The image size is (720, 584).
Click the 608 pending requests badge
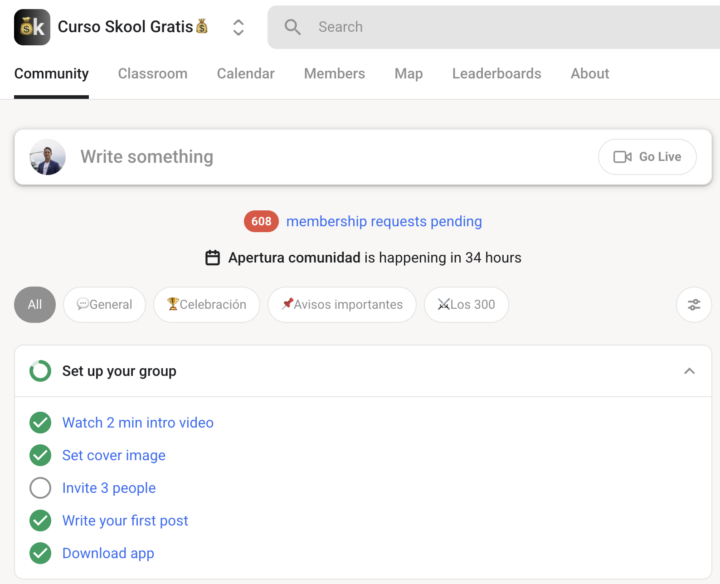[261, 222]
